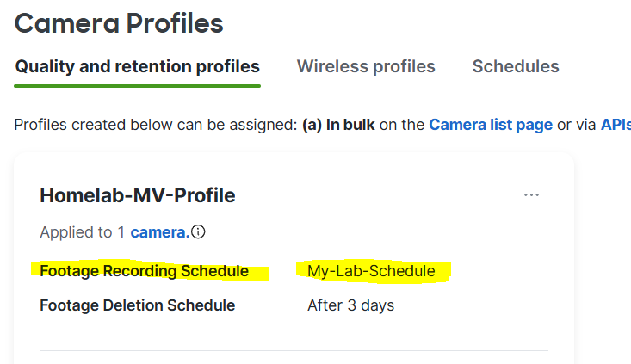Screen dimensions: 631x364
Task: Select the Quality and retention profiles tab
Action: pyautogui.click(x=137, y=66)
